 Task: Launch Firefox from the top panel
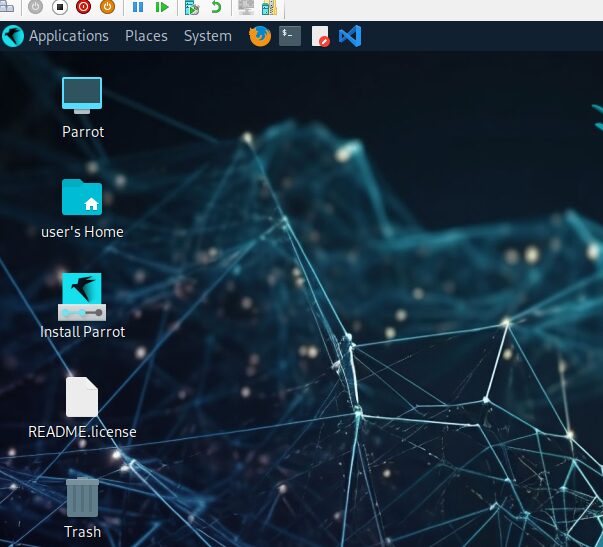click(x=260, y=36)
